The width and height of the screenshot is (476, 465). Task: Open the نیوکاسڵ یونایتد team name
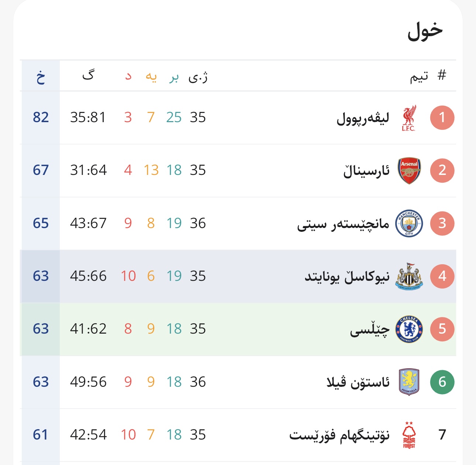pyautogui.click(x=346, y=276)
